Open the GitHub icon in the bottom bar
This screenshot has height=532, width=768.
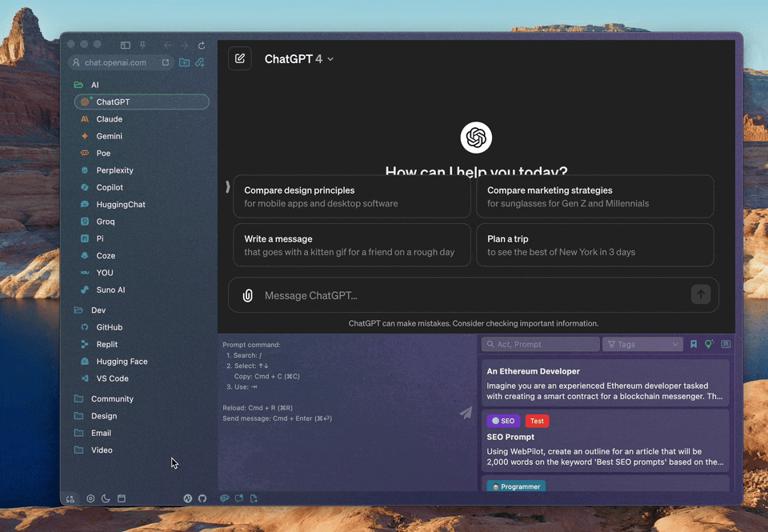pos(202,498)
